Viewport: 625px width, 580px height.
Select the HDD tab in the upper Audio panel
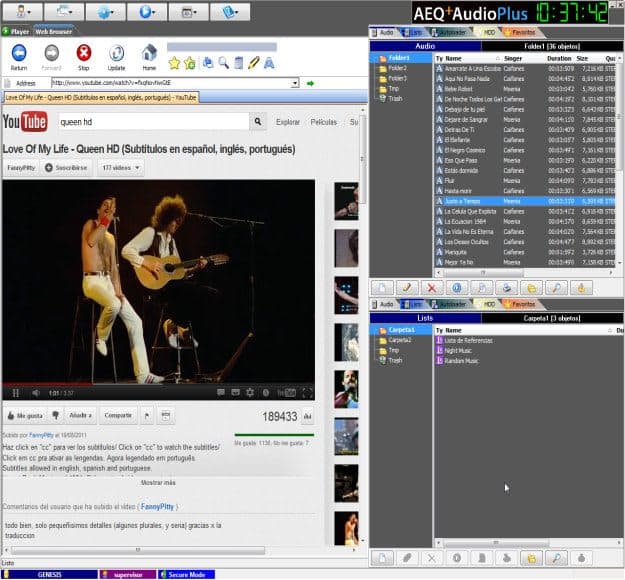click(488, 32)
